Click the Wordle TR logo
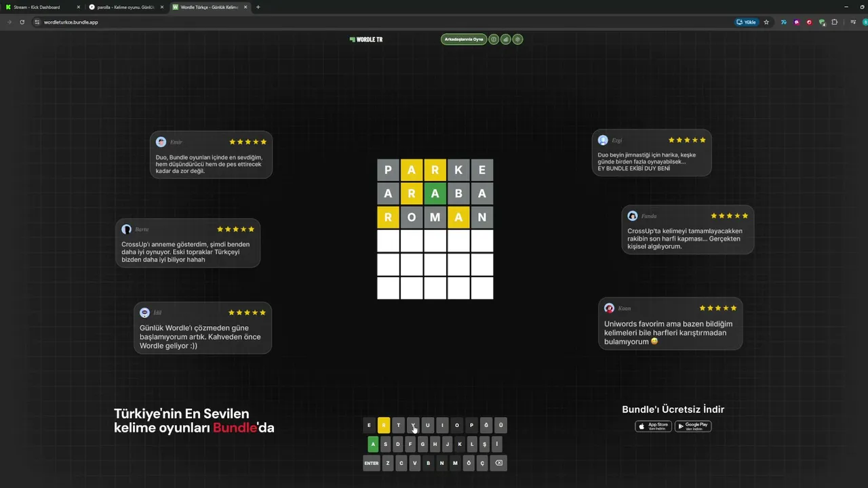The height and width of the screenshot is (488, 868). (x=366, y=39)
